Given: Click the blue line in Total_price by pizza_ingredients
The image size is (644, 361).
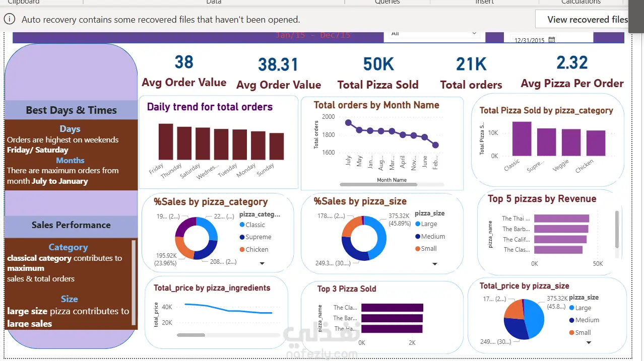Looking at the screenshot, I should [228, 309].
